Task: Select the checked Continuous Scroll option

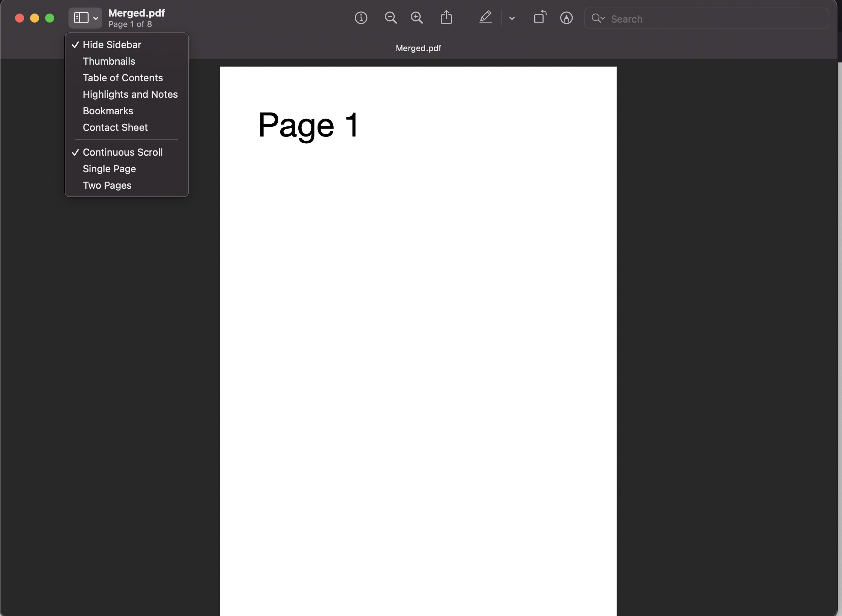Action: click(x=123, y=152)
